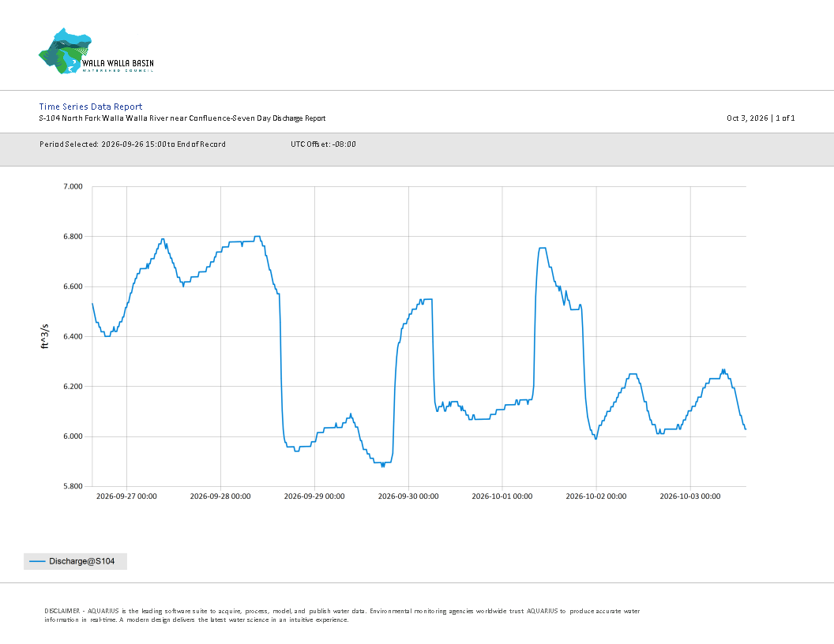Click the 2026-10-03 00:00 x-axis label
The height and width of the screenshot is (644, 834).
point(690,496)
